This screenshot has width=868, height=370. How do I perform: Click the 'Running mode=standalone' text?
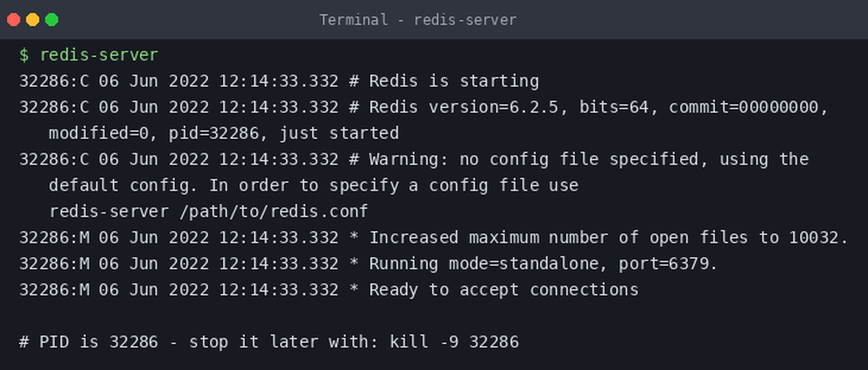(484, 263)
